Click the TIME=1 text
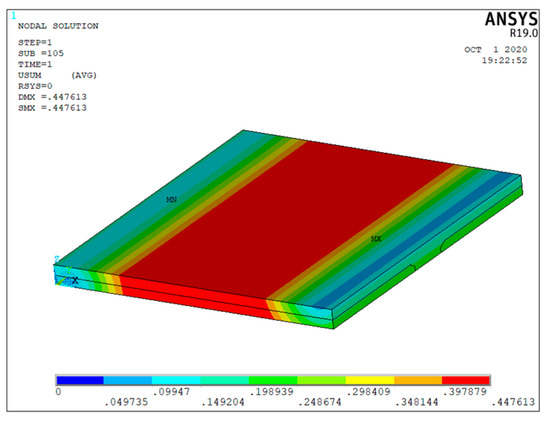 point(35,64)
